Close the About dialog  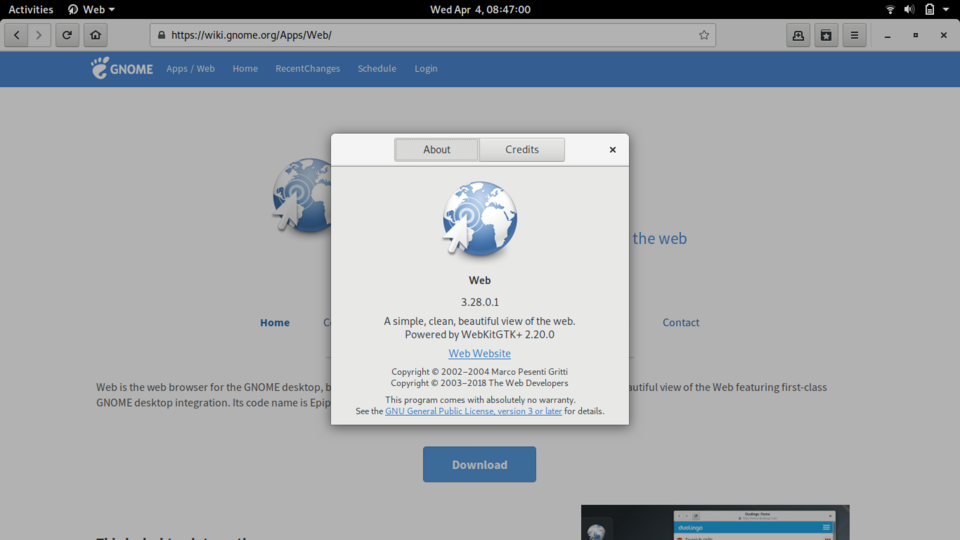pyautogui.click(x=612, y=149)
